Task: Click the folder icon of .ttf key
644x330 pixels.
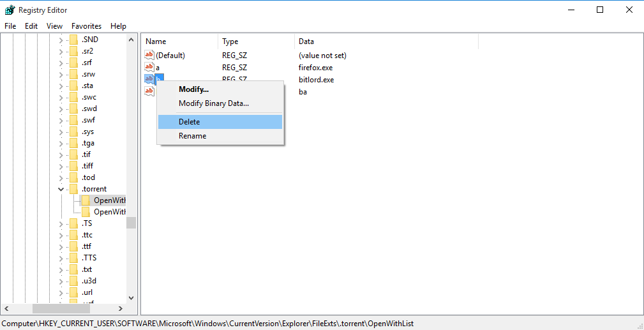Action: click(73, 246)
